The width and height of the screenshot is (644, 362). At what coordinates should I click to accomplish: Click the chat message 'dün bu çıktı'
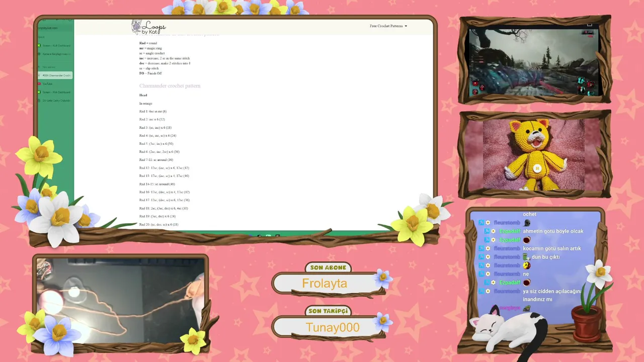[x=546, y=257]
